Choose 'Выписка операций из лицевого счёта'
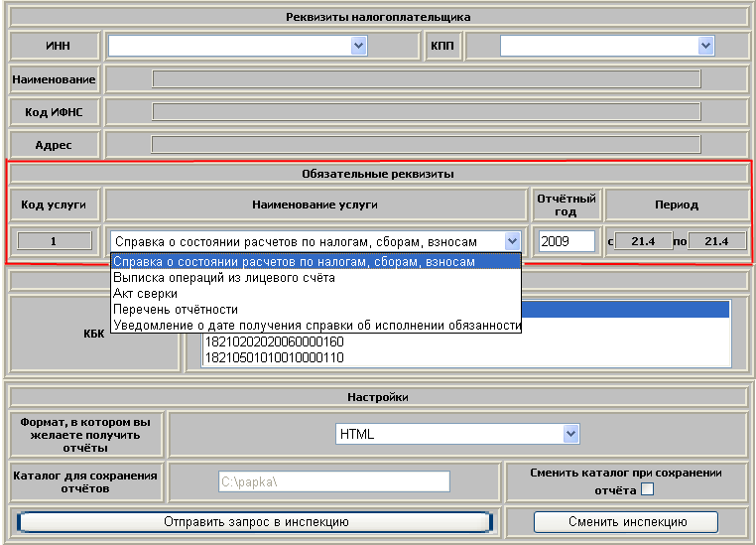 [x=316, y=278]
